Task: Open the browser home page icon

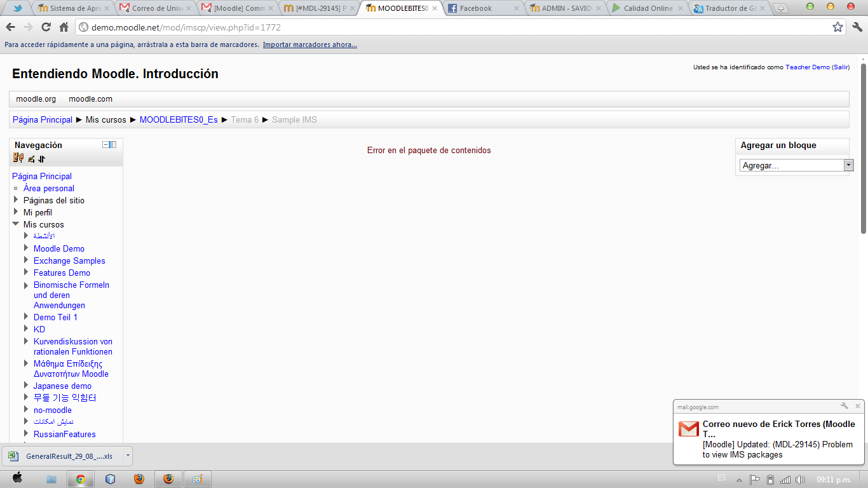Action: [x=64, y=27]
